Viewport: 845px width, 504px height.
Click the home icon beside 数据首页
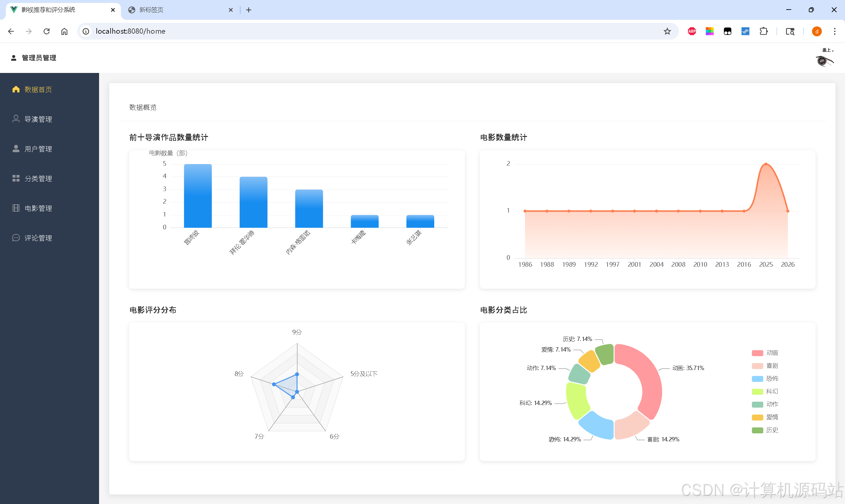click(x=16, y=89)
